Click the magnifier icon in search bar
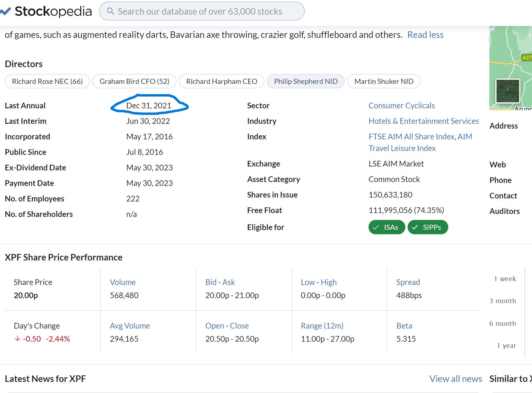Screen dimensions: 532x393 click(x=110, y=11)
